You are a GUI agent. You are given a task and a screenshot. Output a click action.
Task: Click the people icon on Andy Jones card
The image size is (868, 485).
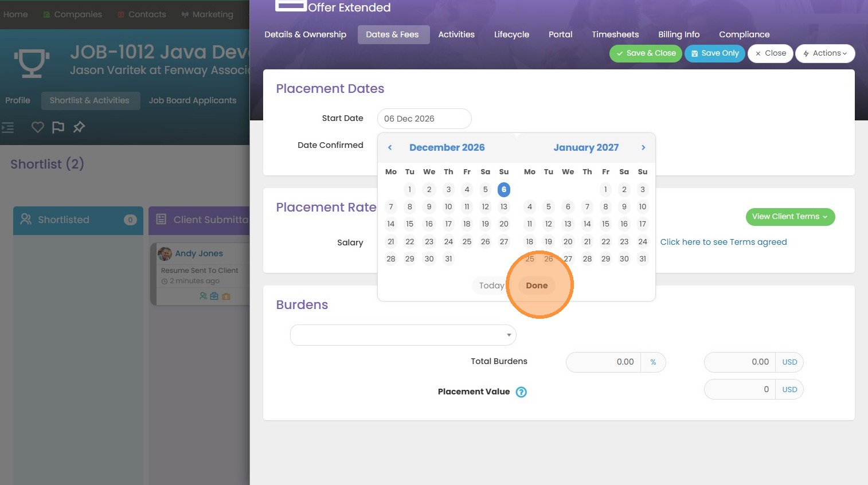[203, 296]
